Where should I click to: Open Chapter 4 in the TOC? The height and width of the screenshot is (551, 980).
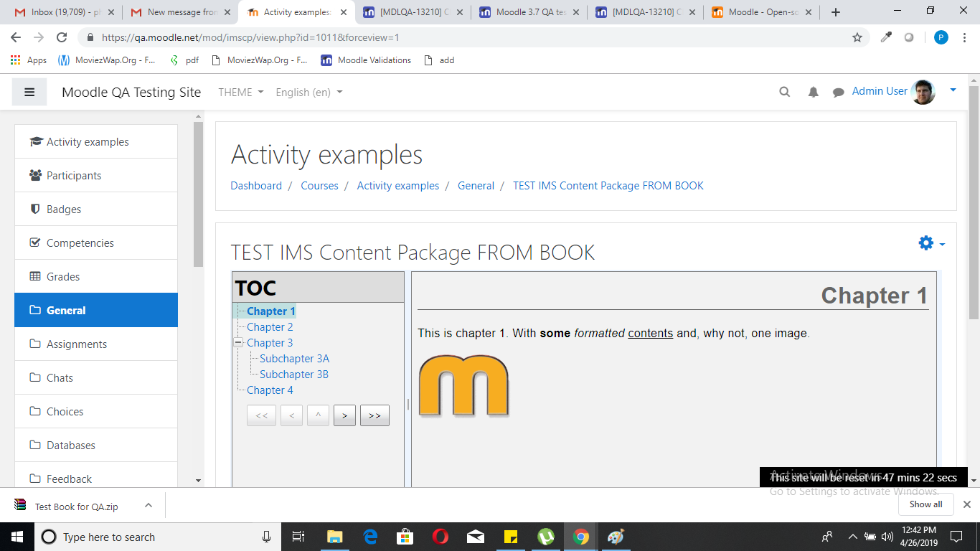coord(270,390)
